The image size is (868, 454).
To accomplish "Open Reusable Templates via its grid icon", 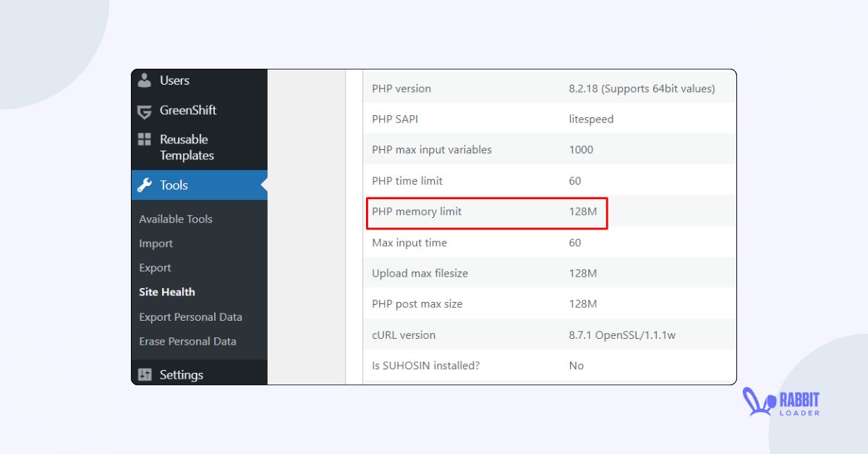I will (145, 140).
